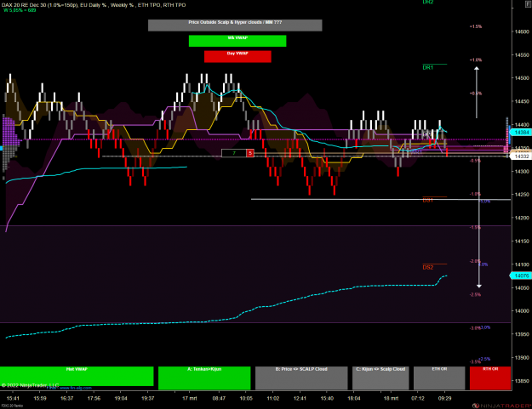This screenshot has height=409, width=532.
Task: Click the 16:37 time axis label
Action: click(67, 399)
